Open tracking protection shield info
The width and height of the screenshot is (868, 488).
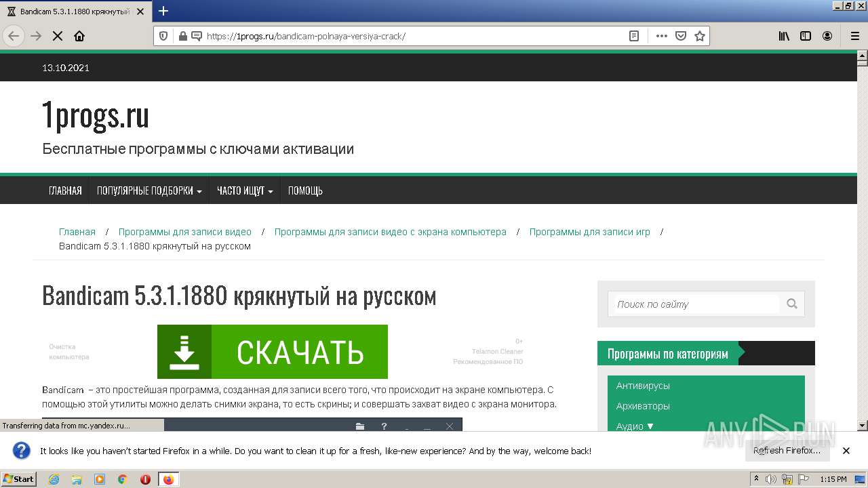(x=163, y=36)
